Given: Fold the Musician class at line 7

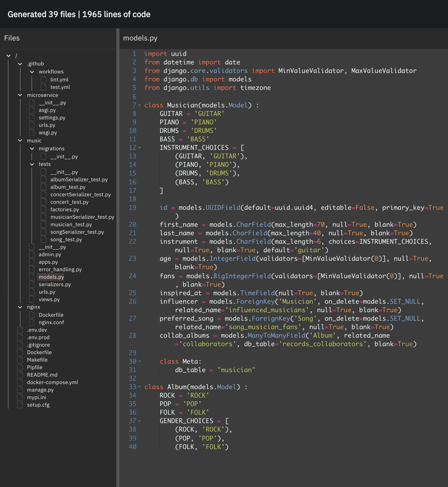Looking at the screenshot, I should click(x=140, y=105).
